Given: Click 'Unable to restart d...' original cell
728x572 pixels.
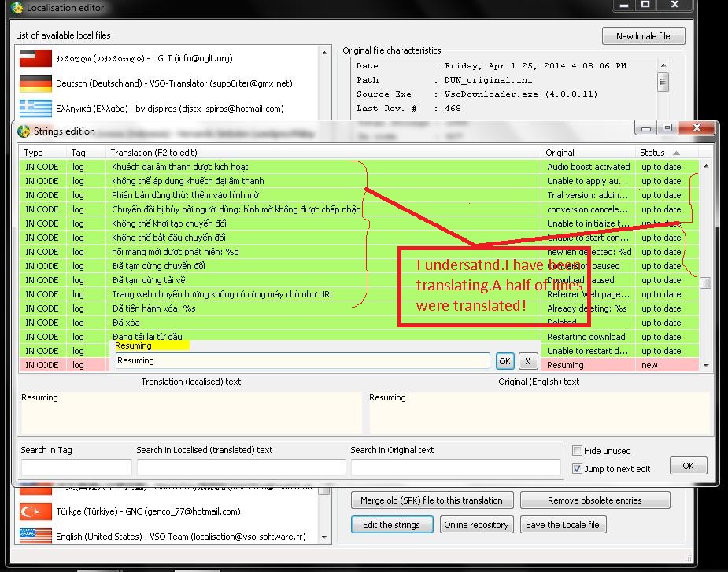Looking at the screenshot, I should pos(588,351).
